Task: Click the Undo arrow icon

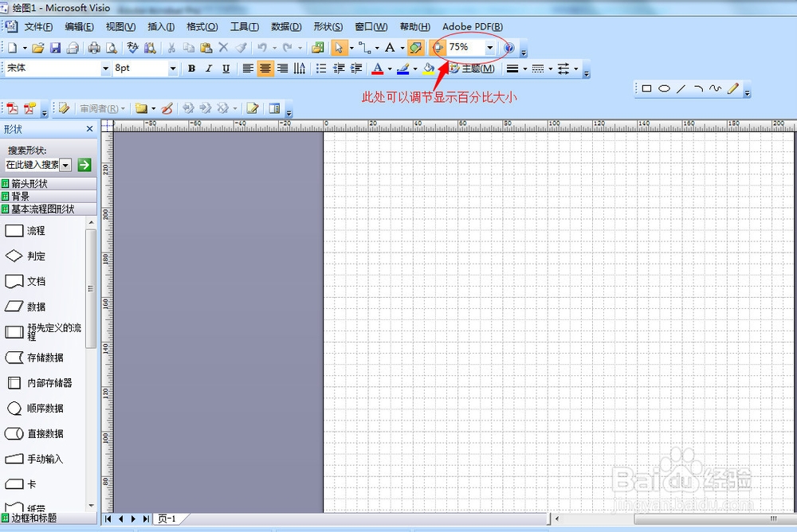Action: pos(261,48)
